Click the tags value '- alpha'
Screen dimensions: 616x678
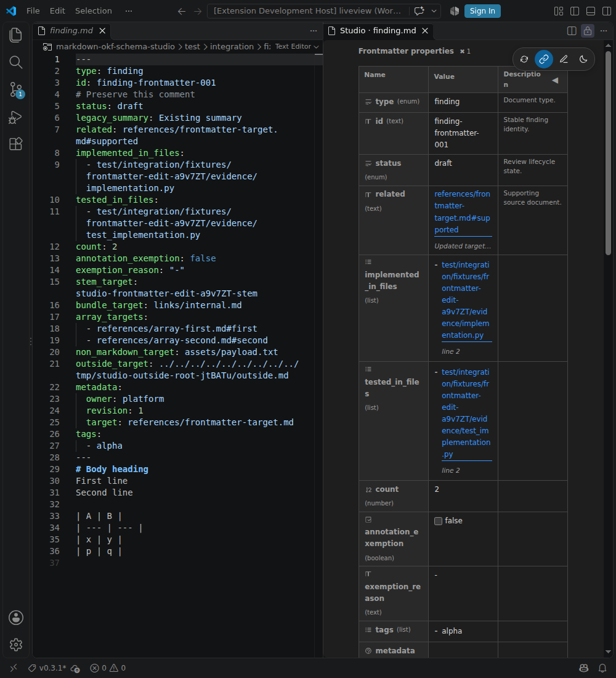tap(448, 631)
